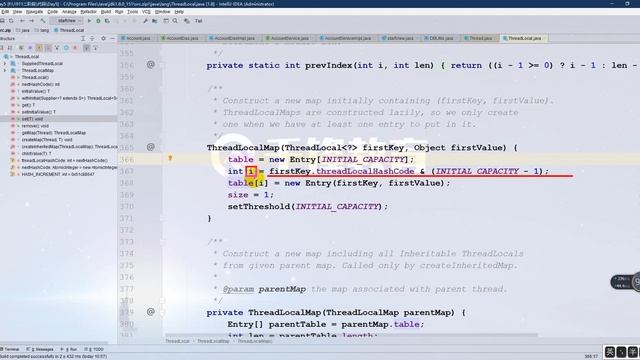Click the synchronize refresh icon in toolbar
The height and width of the screenshot is (360, 640).
11,20
